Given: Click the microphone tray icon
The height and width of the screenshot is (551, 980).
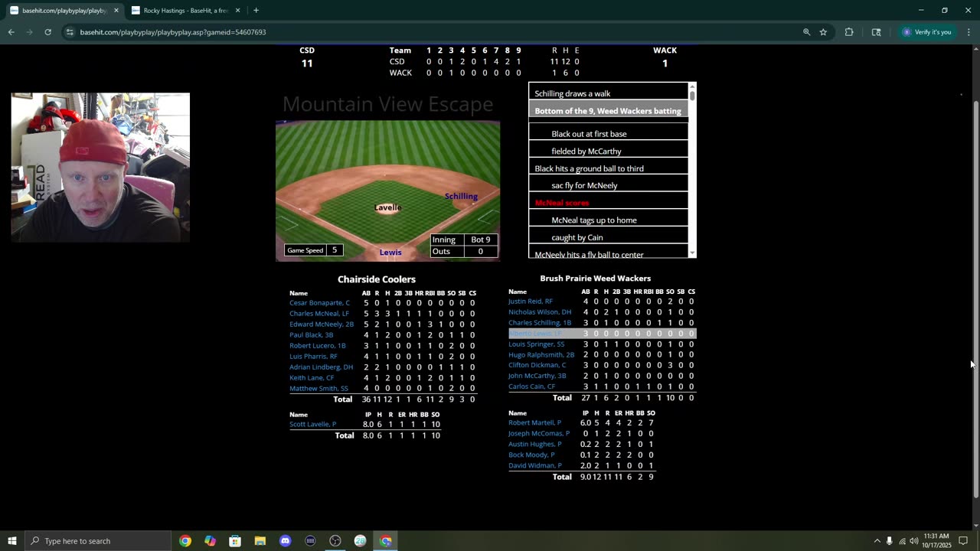Looking at the screenshot, I should tap(889, 541).
